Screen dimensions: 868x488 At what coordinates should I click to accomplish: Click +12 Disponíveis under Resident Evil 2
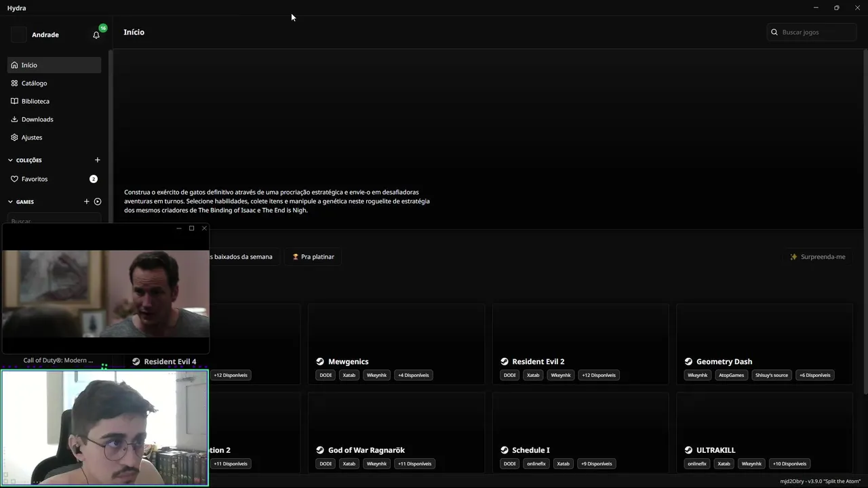(x=599, y=375)
